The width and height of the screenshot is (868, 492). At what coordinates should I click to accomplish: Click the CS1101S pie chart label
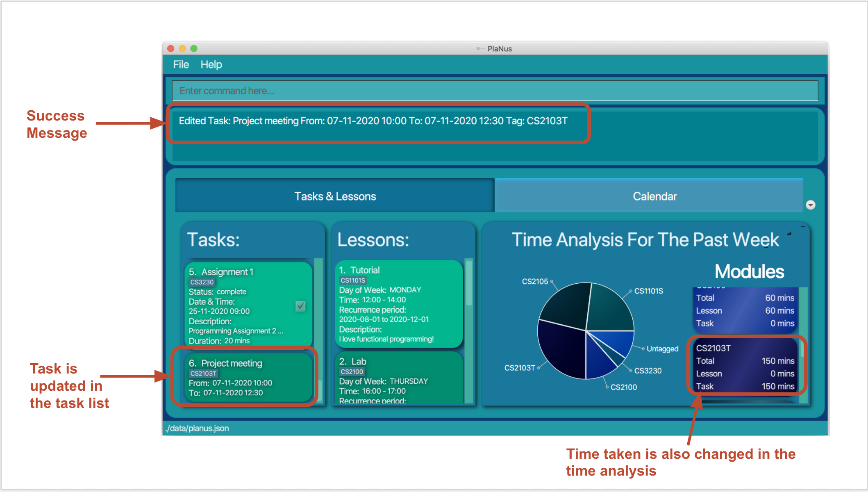tap(648, 291)
